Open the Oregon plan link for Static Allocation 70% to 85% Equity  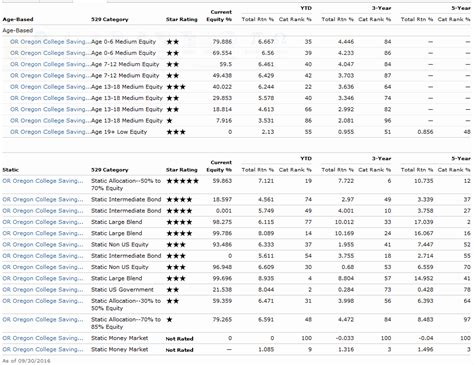(x=43, y=320)
